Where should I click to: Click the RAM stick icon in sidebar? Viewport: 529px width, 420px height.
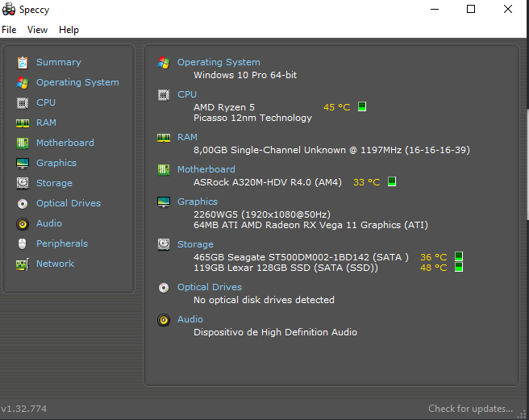[x=23, y=123]
